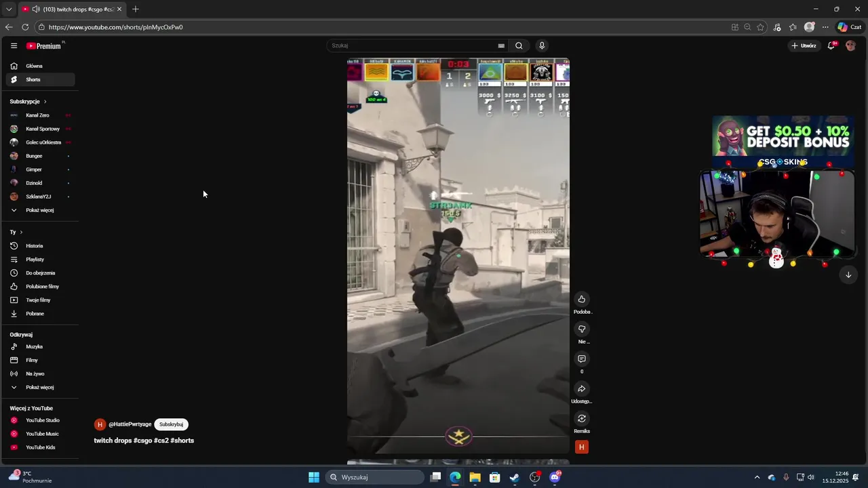868x488 pixels.
Task: Expand Odkrywaj section with Pokaż więcej
Action: pyautogui.click(x=41, y=387)
